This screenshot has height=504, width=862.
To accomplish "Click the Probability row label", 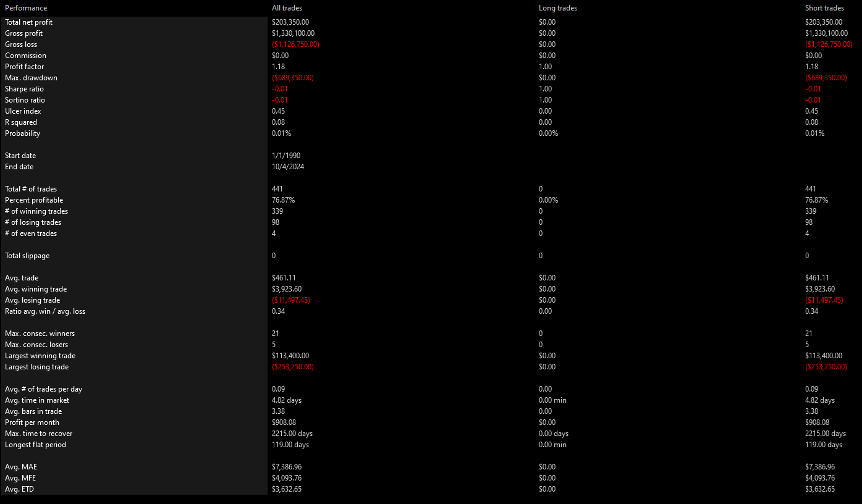I will coord(22,133).
